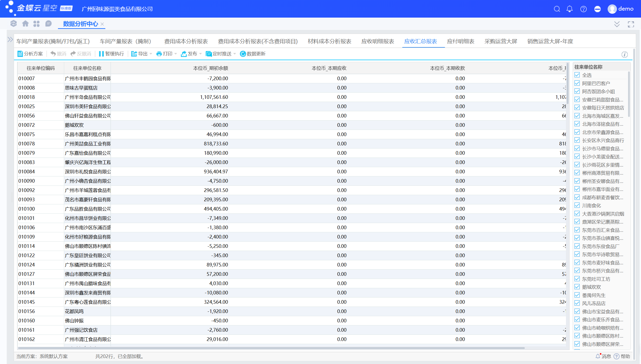Image resolution: width=641 pixels, height=364 pixels.
Task: Toggle the fullscreen icon
Action: (631, 24)
